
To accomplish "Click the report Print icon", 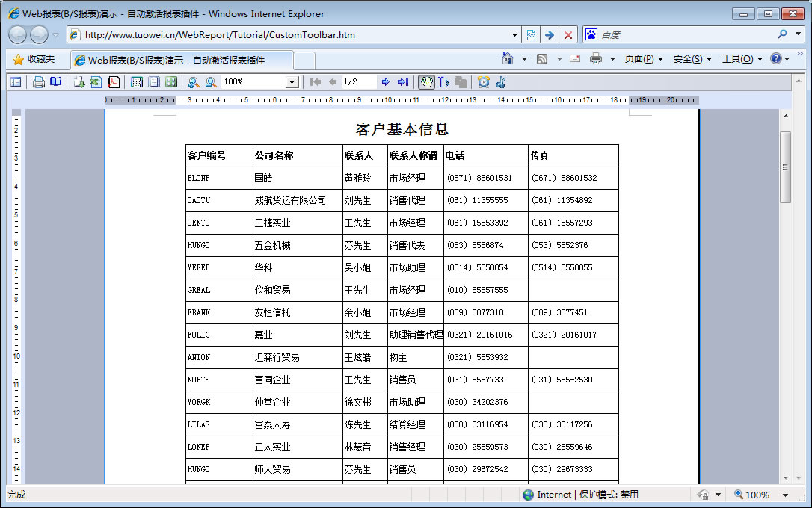I will (38, 82).
